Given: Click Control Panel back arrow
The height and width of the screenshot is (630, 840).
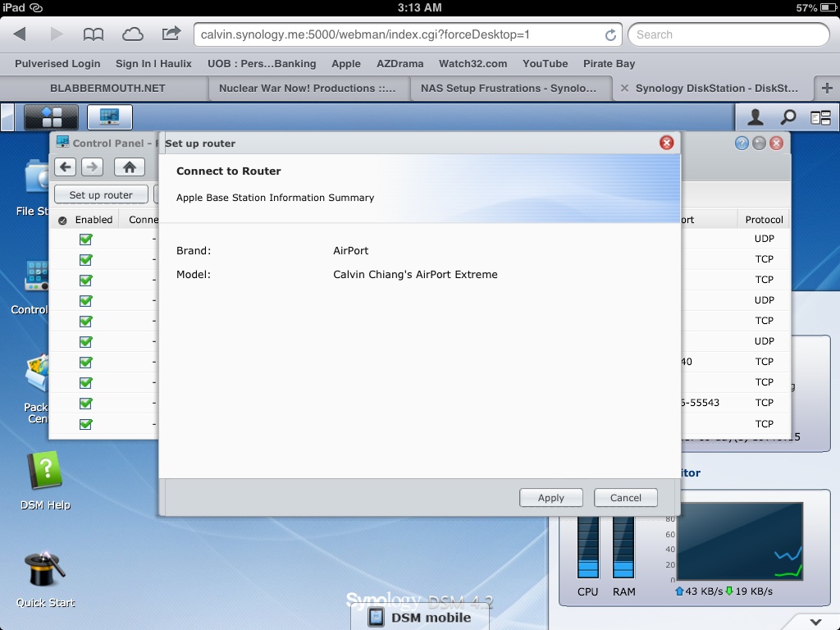Looking at the screenshot, I should 66,167.
